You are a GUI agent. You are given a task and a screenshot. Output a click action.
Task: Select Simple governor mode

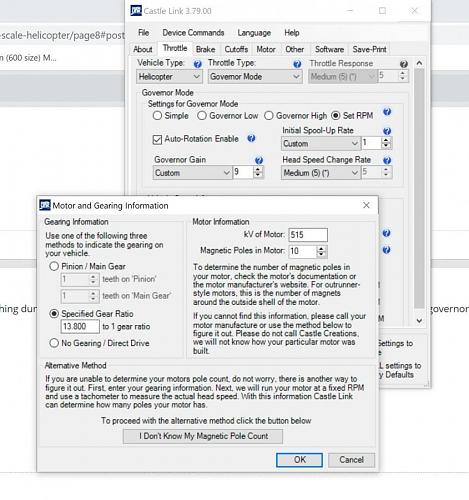click(x=157, y=116)
